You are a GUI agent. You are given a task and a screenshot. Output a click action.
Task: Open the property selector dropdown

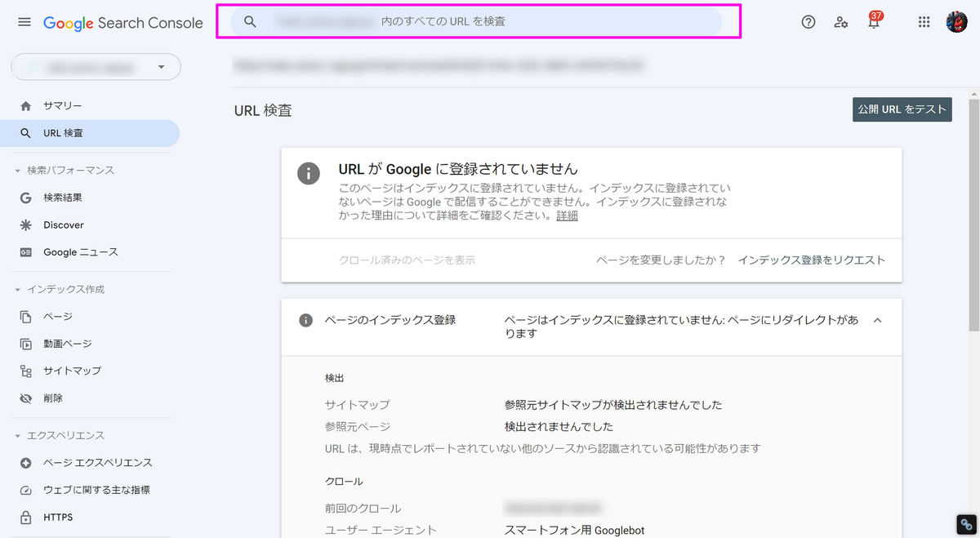[96, 67]
